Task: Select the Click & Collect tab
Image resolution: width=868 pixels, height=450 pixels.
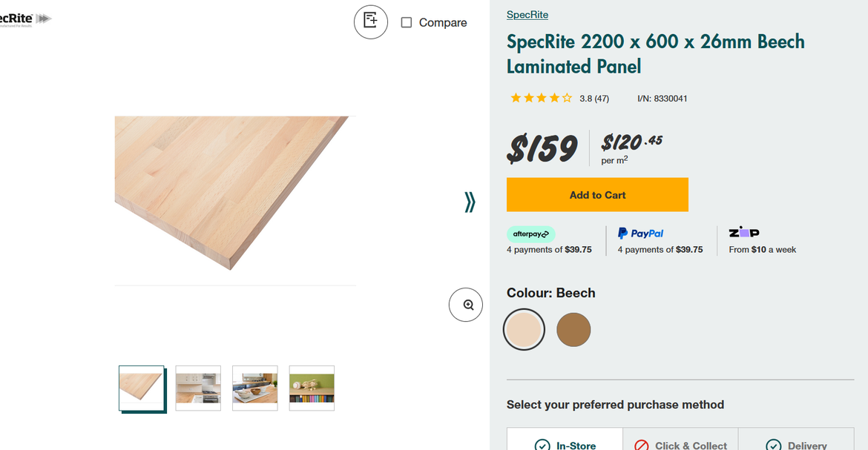Action: (680, 443)
